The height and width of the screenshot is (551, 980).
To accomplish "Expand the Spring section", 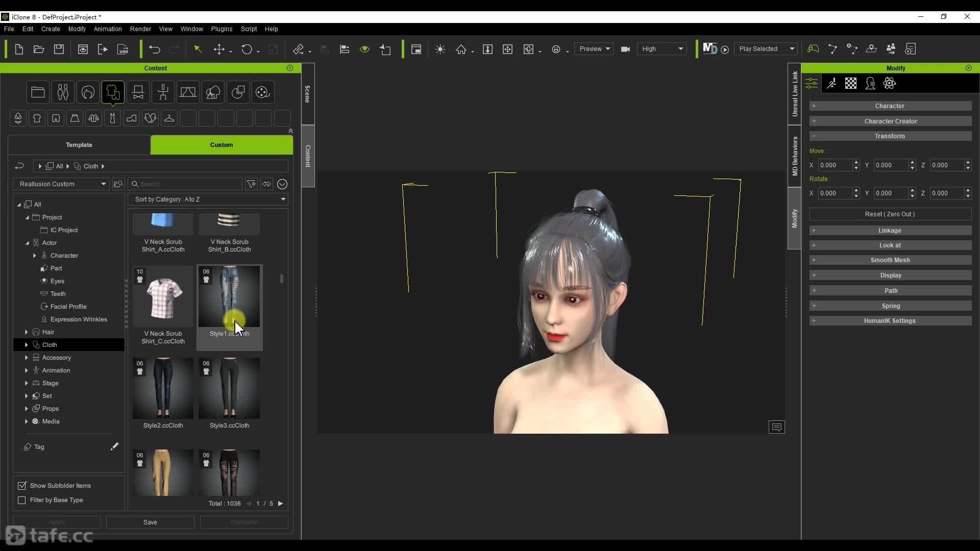I will tap(891, 306).
